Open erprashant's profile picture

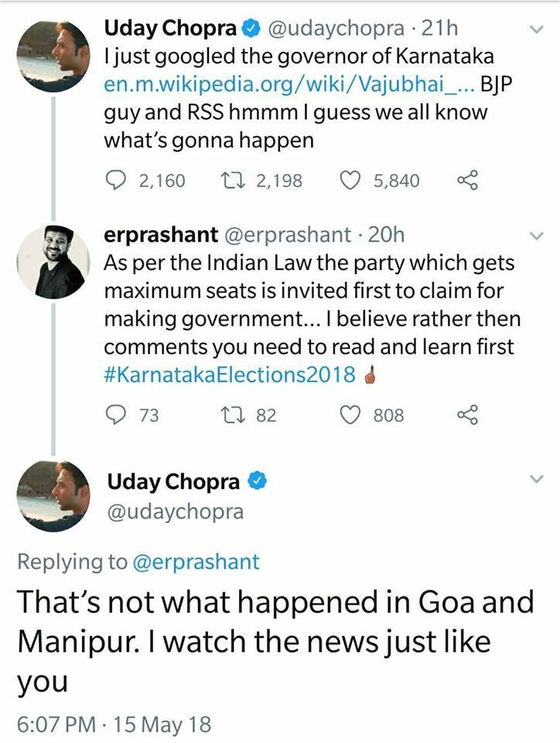[53, 262]
